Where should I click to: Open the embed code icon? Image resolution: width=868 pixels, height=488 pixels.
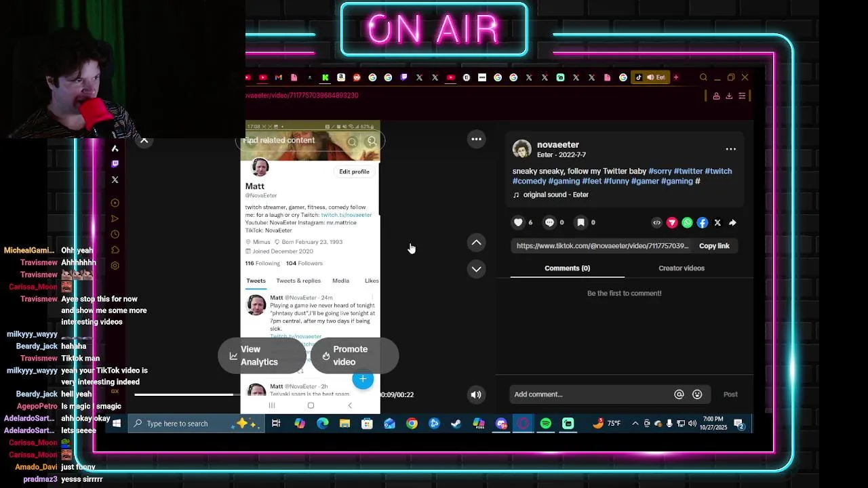click(x=656, y=222)
